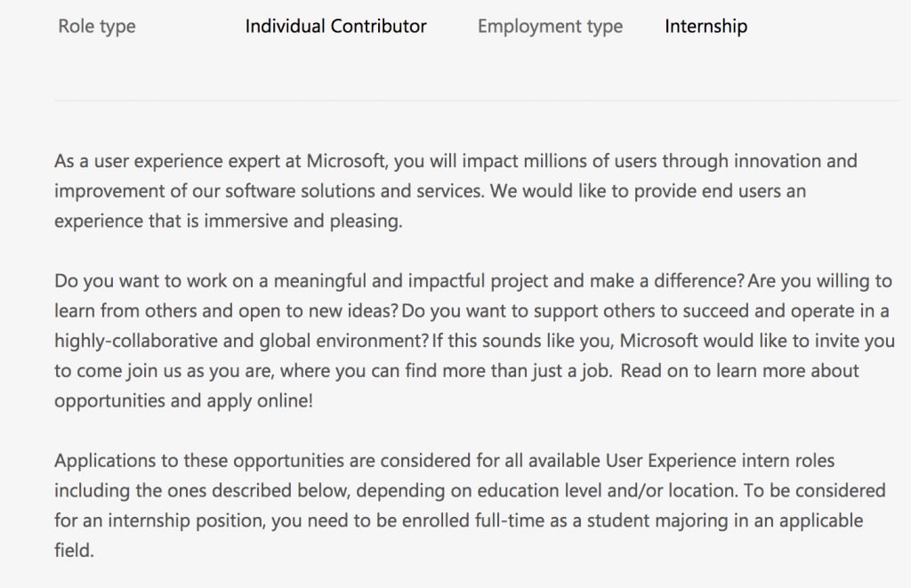Image resolution: width=911 pixels, height=588 pixels.
Task: Click the words 'User Experience intern roles'
Action: point(707,461)
